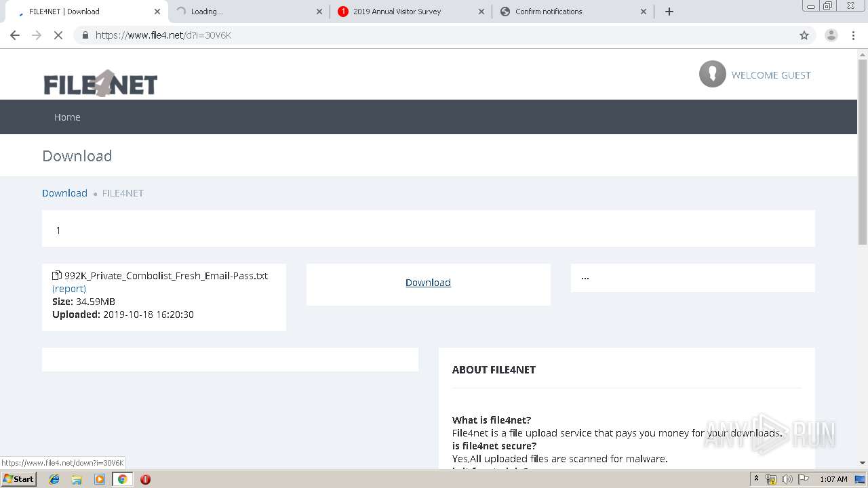868x488 pixels.
Task: Click the guest user avatar icon
Action: coord(712,74)
